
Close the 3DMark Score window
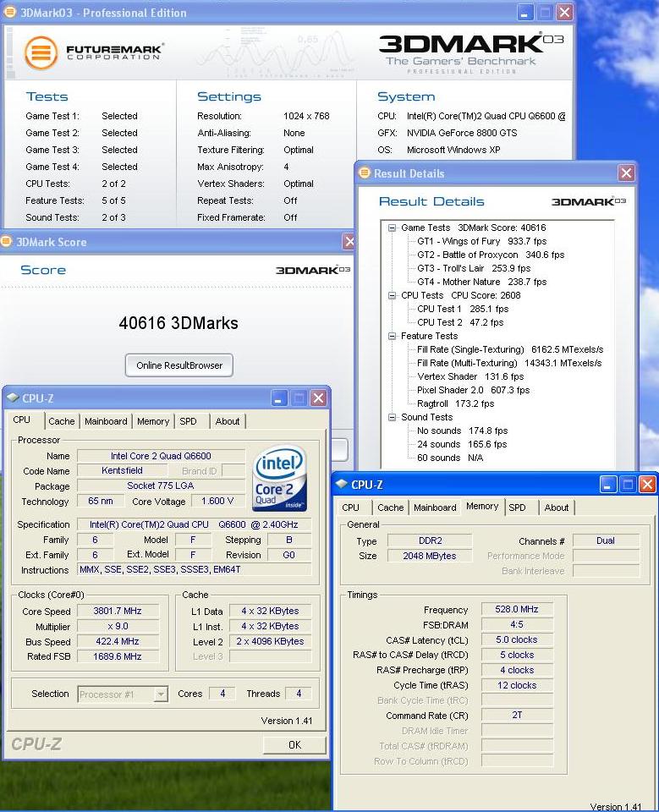[x=349, y=241]
